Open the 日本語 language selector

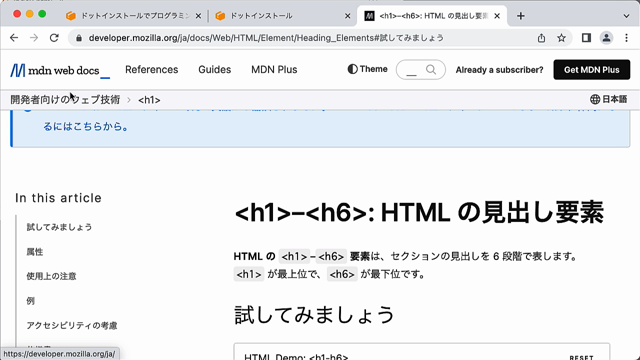[x=609, y=99]
